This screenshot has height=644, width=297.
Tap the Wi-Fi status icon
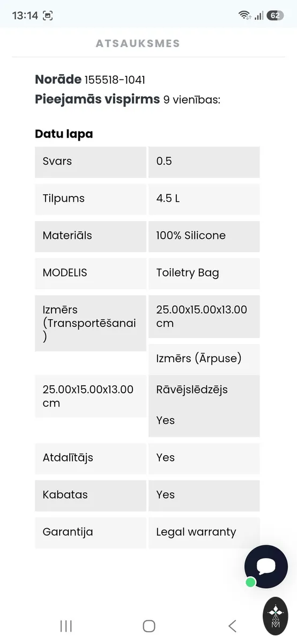(244, 16)
